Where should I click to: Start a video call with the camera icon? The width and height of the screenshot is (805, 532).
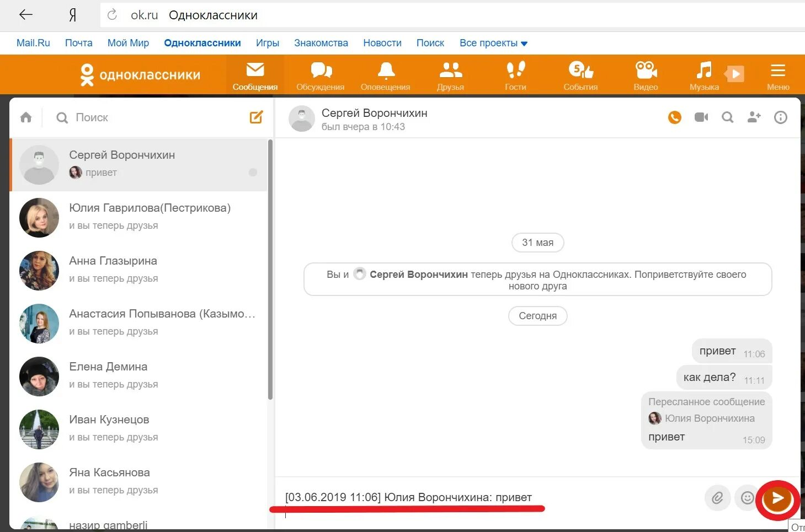click(701, 117)
